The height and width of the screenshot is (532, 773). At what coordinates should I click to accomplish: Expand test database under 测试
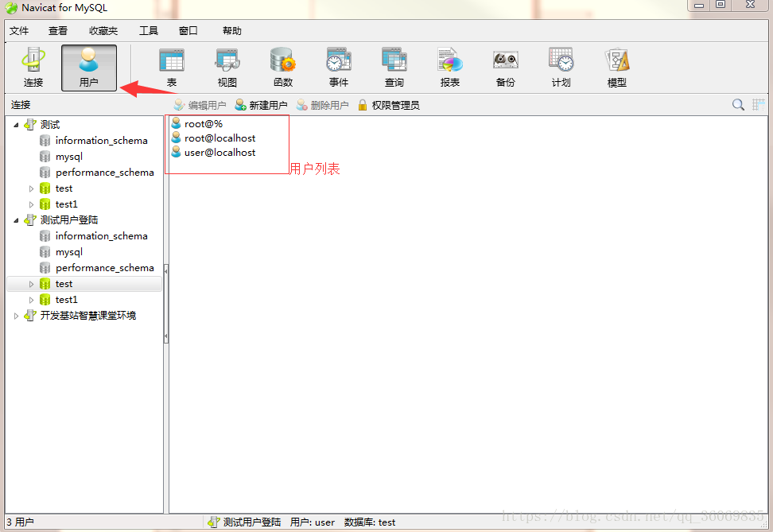(x=31, y=188)
